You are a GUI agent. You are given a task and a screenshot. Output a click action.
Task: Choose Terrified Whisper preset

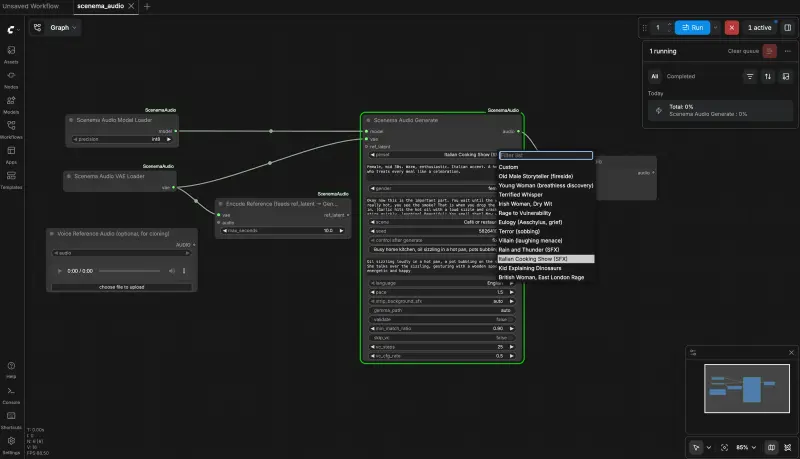coord(520,195)
